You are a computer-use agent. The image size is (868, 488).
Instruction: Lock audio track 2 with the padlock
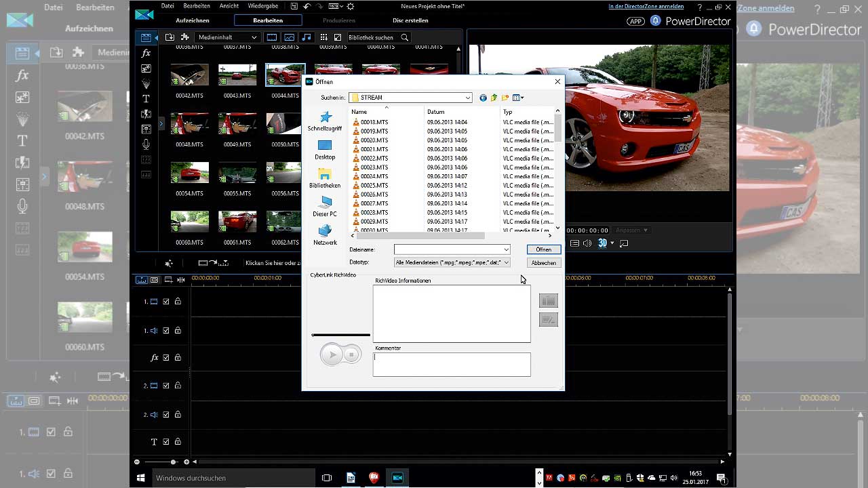[x=178, y=415]
